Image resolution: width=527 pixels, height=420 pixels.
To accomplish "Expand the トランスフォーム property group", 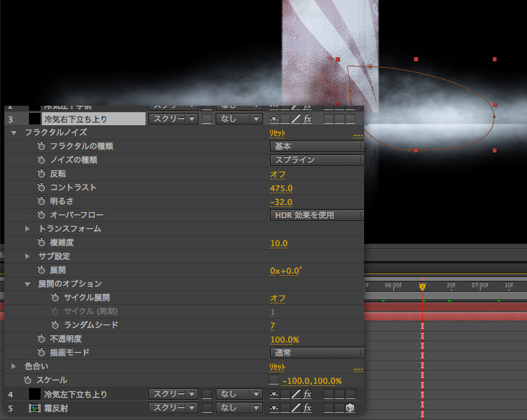I will click(x=28, y=229).
